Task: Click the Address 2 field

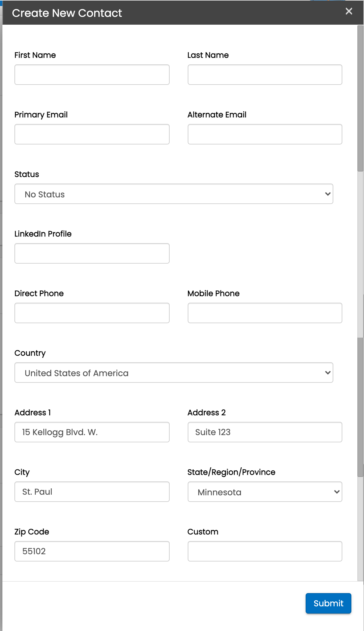Action: coord(265,432)
